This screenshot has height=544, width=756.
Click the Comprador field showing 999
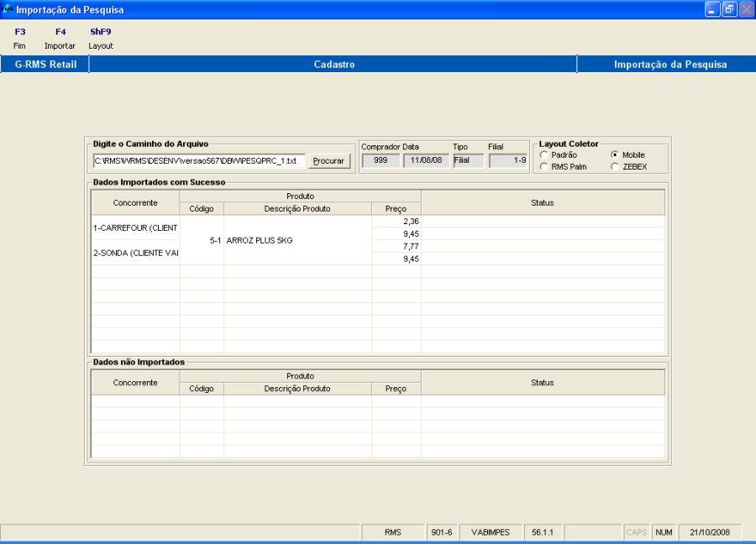pos(381,160)
